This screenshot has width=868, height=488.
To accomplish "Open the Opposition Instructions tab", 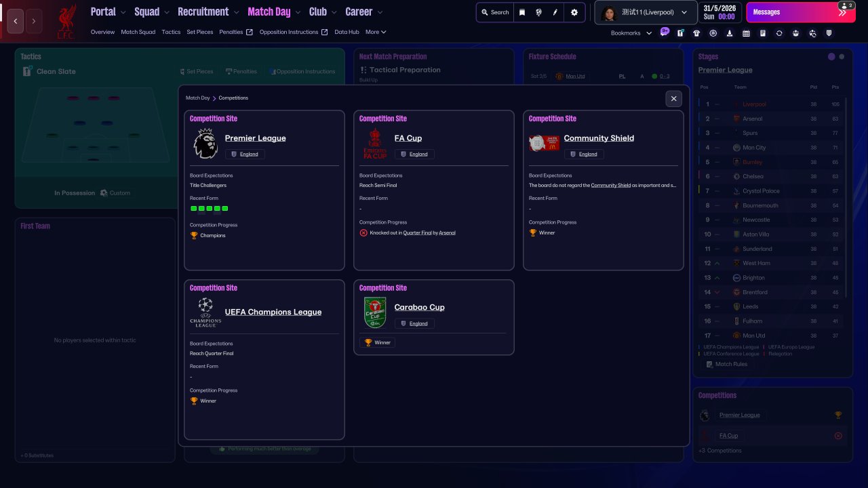I will point(294,32).
